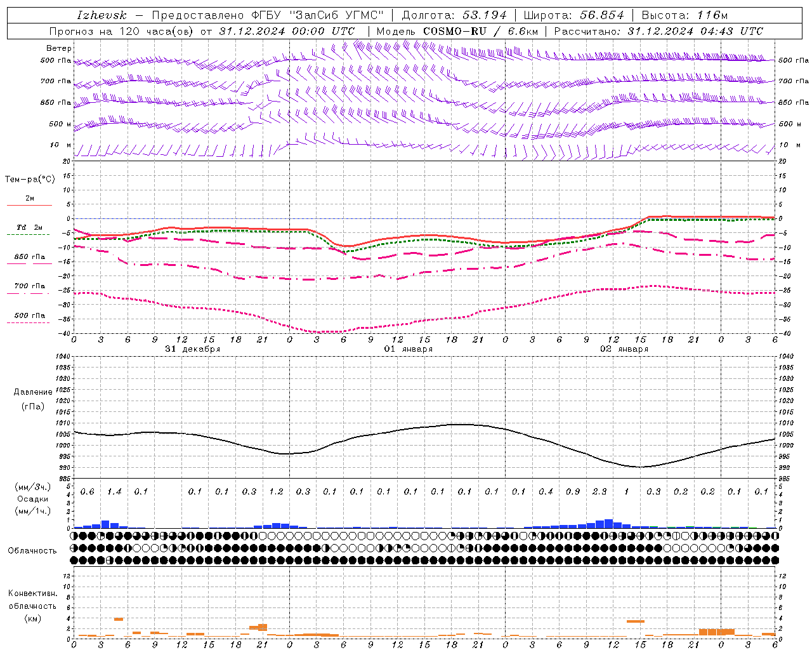Click the 31 декабря date label

click(x=193, y=348)
